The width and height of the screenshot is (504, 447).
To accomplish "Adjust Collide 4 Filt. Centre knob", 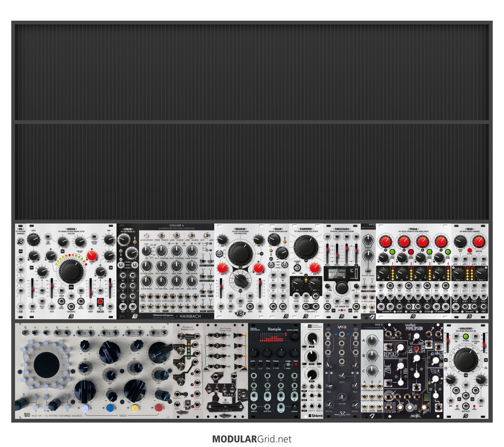I will coord(161,251).
